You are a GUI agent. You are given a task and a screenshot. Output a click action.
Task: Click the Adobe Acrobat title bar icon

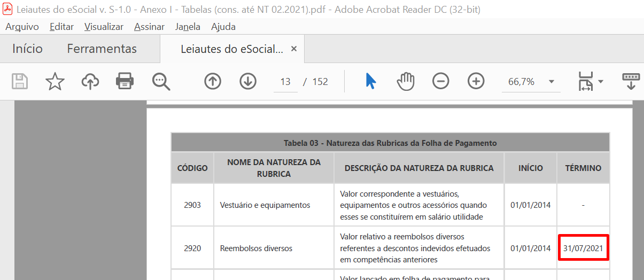point(8,9)
